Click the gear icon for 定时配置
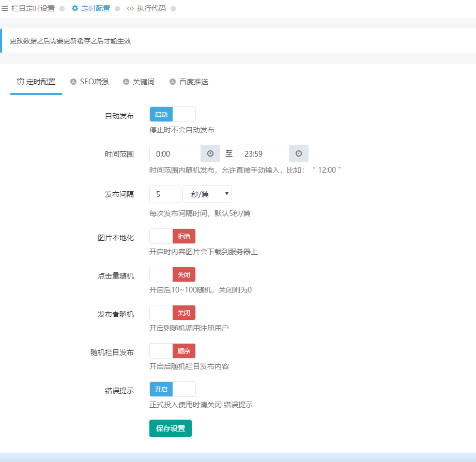The height and width of the screenshot is (462, 476). [75, 8]
